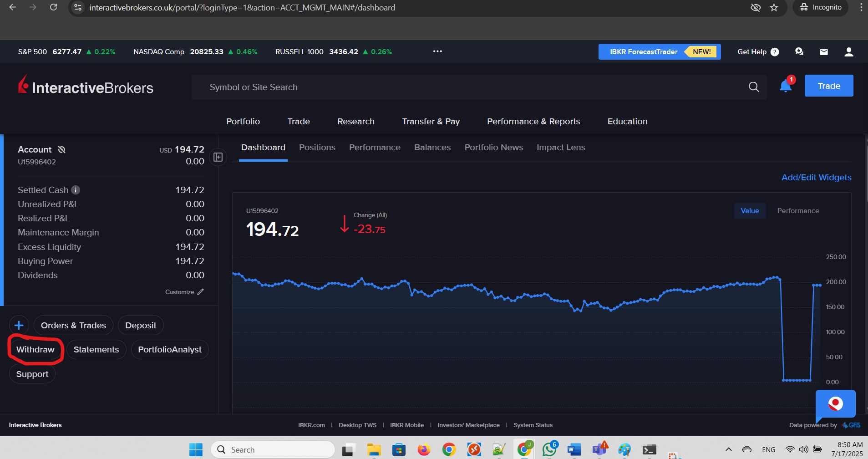Screen dimensions: 868x459
Task: Click the InteractiveBrokers logo
Action: pos(86,86)
